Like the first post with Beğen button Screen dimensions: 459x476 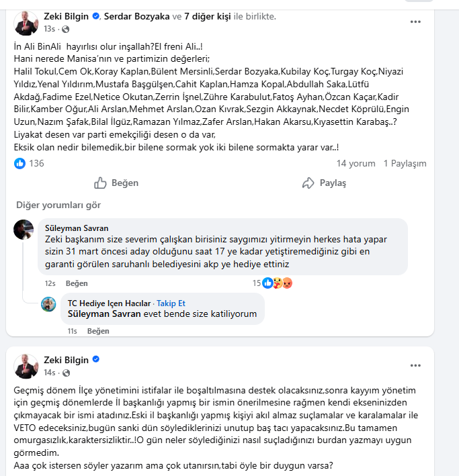point(116,183)
